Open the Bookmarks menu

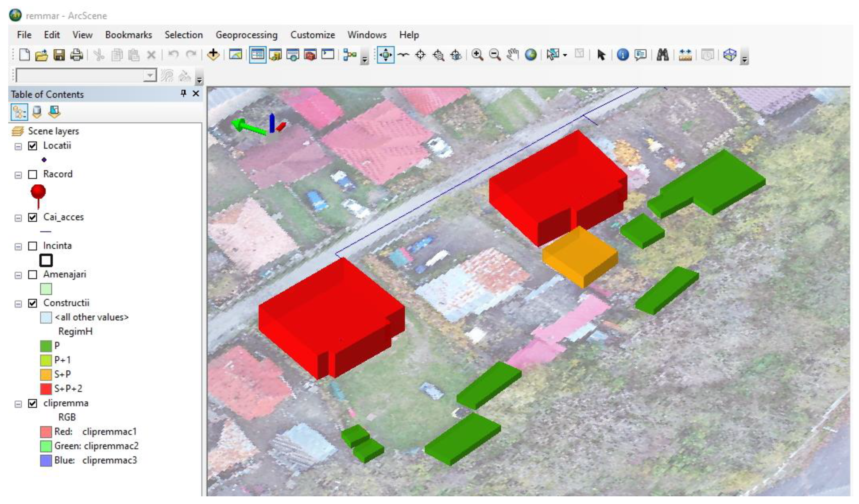point(129,35)
